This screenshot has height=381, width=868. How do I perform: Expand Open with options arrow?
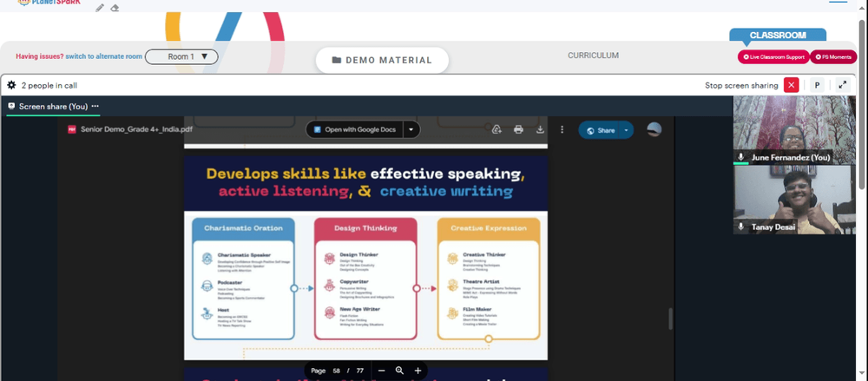coord(411,129)
